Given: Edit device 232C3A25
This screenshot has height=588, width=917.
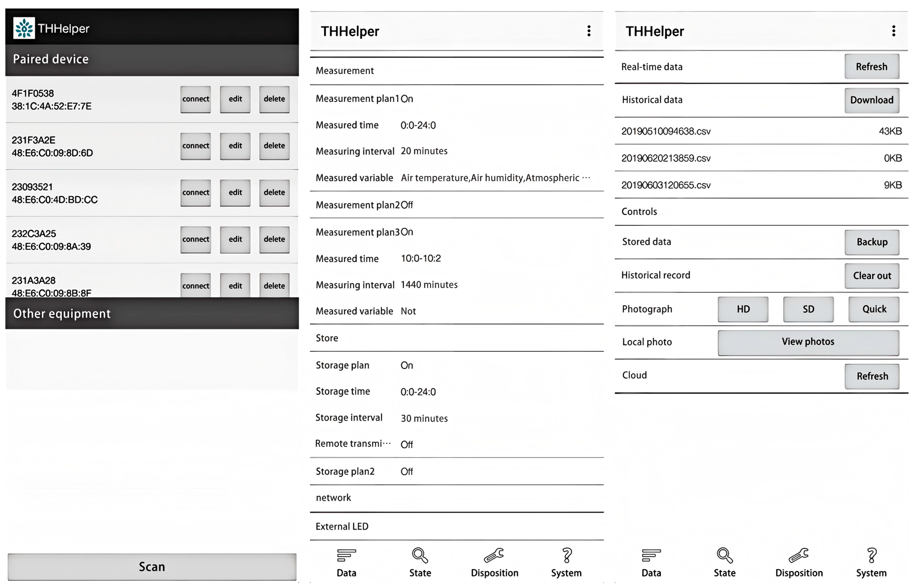Looking at the screenshot, I should [236, 240].
